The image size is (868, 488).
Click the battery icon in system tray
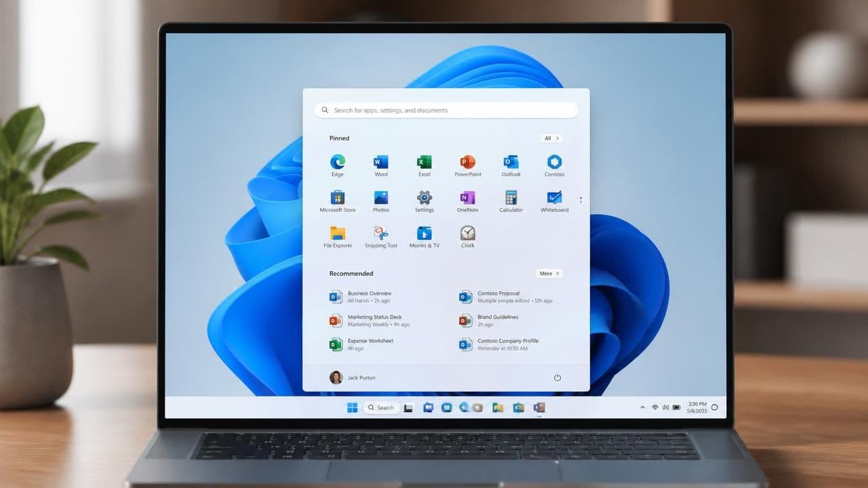[x=676, y=407]
